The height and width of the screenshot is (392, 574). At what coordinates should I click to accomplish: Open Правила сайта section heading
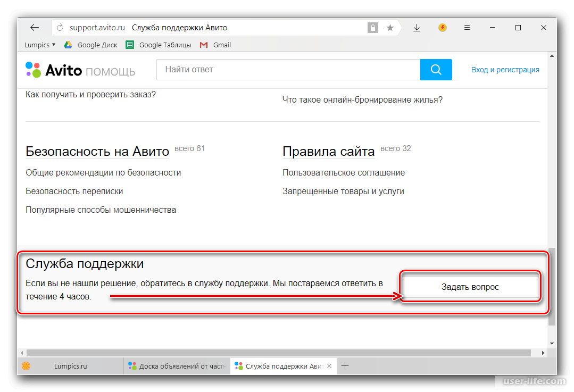tap(329, 151)
